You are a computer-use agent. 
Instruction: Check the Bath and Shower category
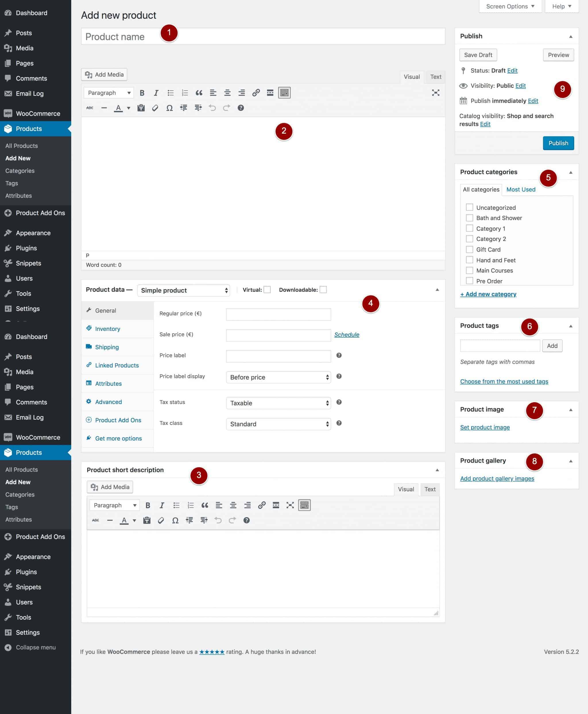[x=469, y=218]
